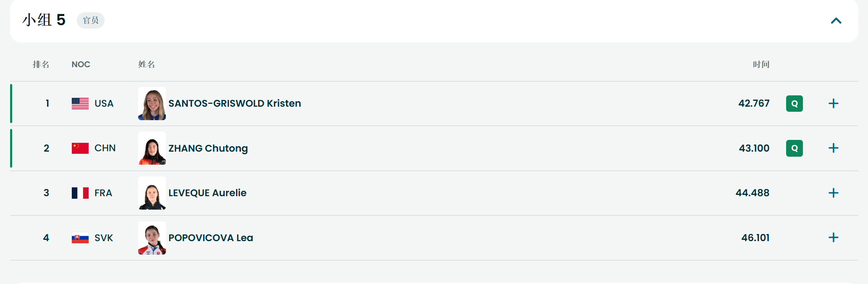Click the 官员 official status badge
The height and width of the screenshot is (284, 868).
[x=91, y=20]
